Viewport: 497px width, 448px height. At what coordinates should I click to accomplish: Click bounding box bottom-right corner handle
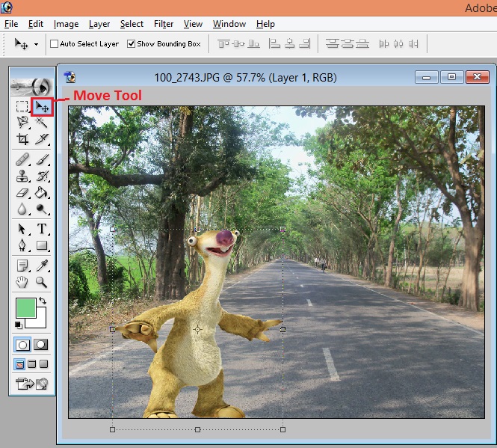[x=283, y=429]
